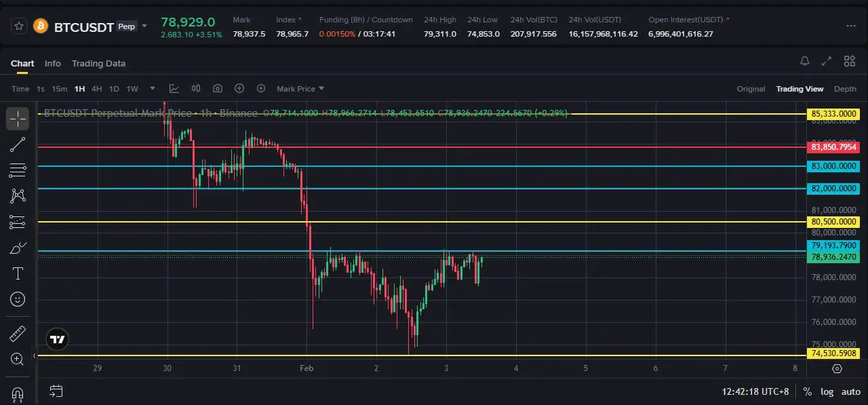868x405 pixels.
Task: Switch to Original chart view
Action: (751, 89)
